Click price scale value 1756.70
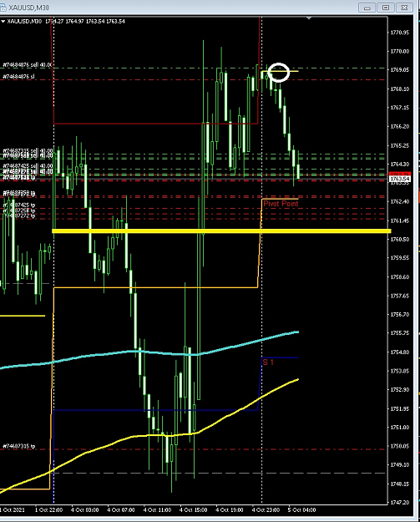 tap(400, 314)
